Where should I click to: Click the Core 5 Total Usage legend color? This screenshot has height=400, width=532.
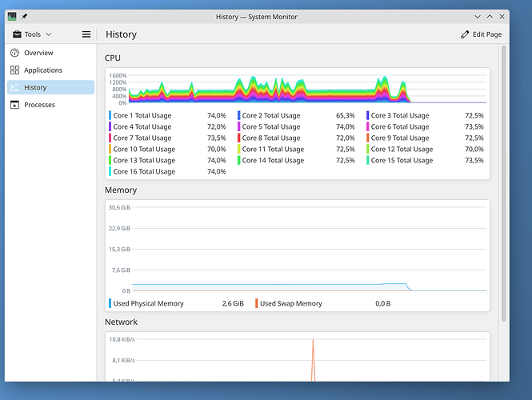239,126
